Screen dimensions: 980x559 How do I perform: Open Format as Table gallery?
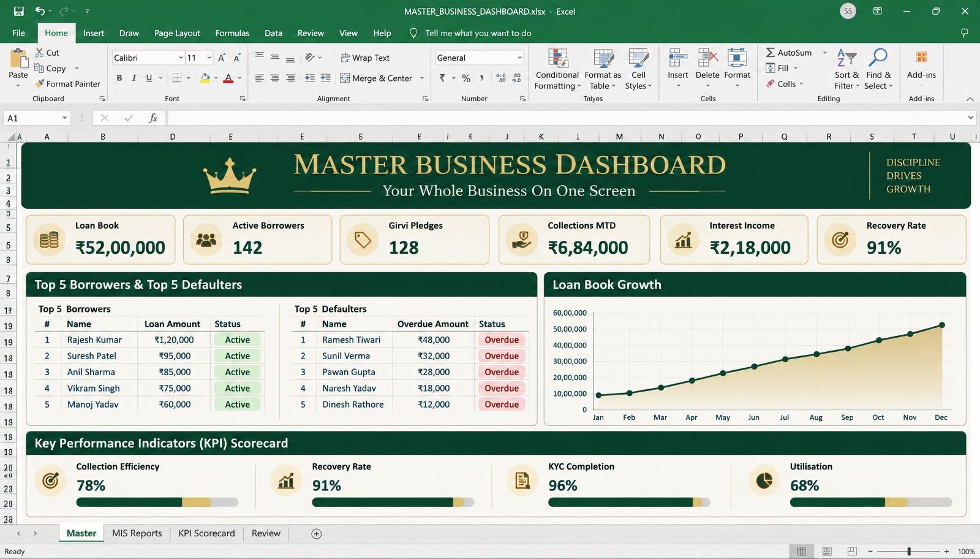603,69
